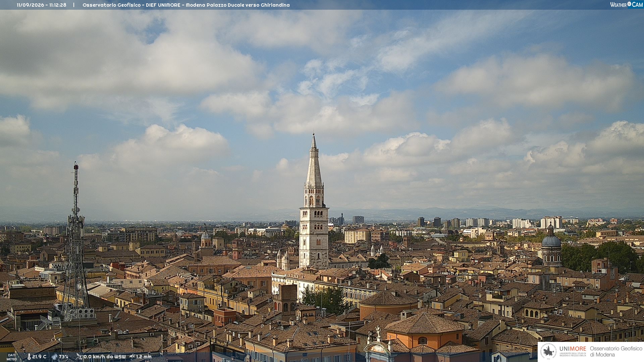Click the Università degli Studi subtitle
Viewport: 644px width, 362px height.
pos(573,354)
